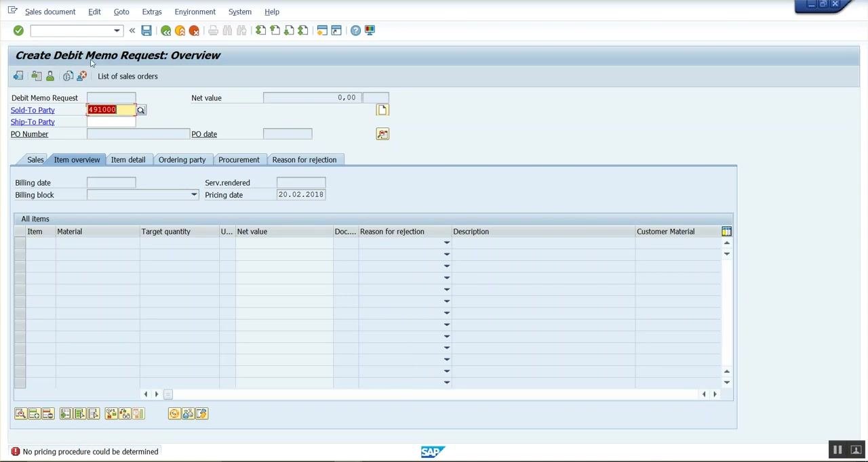The height and width of the screenshot is (462, 868).
Task: Click the Header output preview icon
Action: (36, 76)
